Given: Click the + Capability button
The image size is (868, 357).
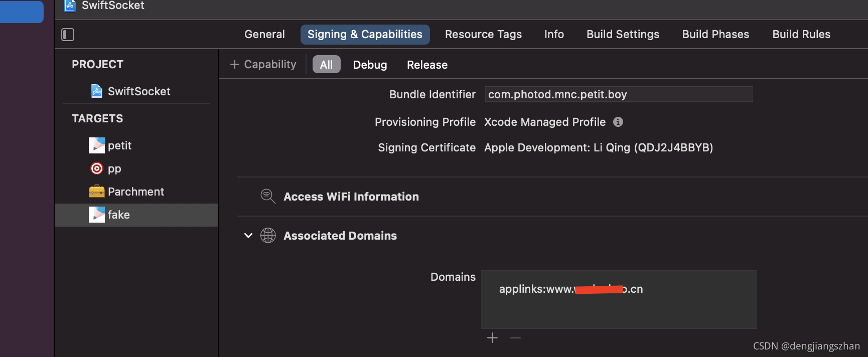Looking at the screenshot, I should pos(263,64).
